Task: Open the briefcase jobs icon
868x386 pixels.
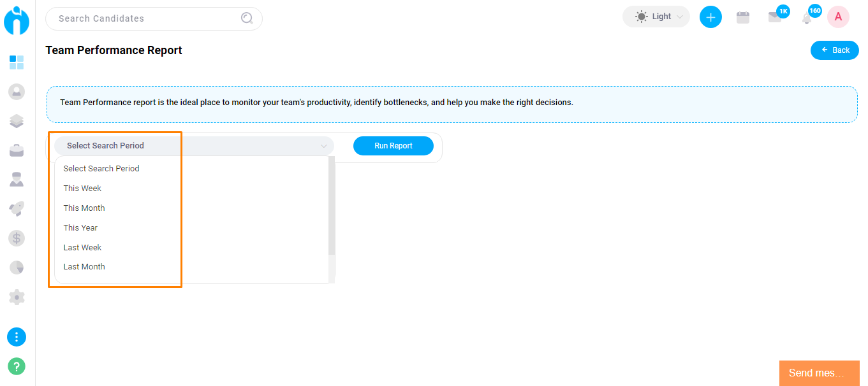Action: [x=17, y=150]
